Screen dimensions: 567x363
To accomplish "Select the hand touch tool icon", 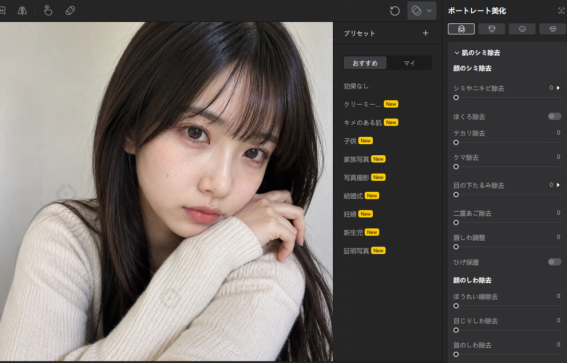I will 48,10.
